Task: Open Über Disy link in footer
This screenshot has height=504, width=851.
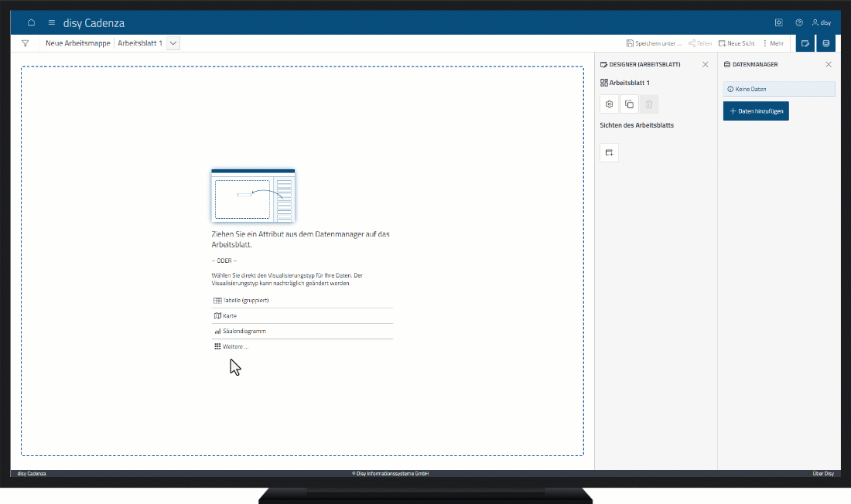Action: pyautogui.click(x=822, y=473)
